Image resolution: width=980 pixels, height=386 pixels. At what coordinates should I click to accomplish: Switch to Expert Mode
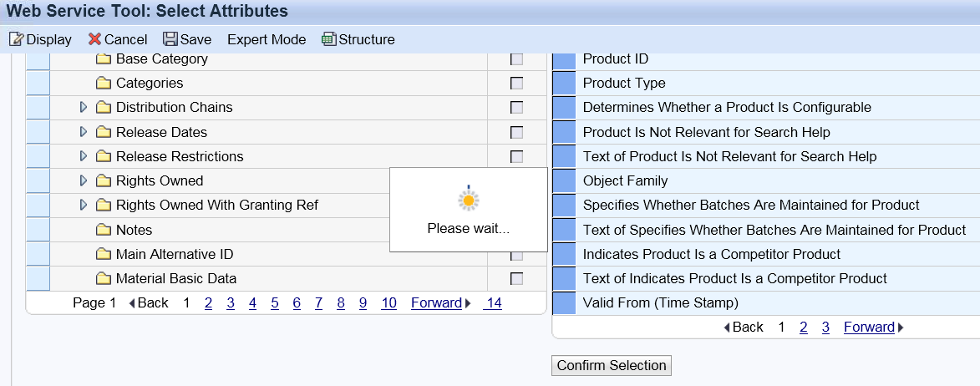(267, 39)
